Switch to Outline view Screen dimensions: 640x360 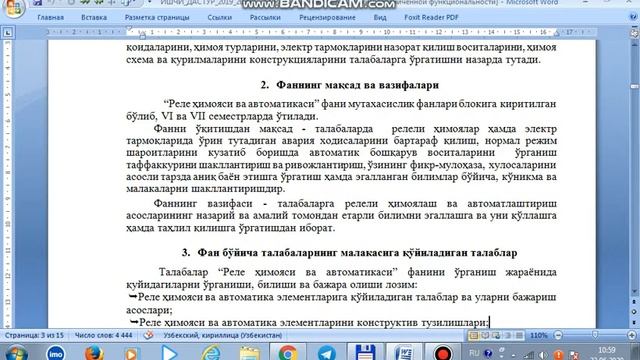pyautogui.click(x=508, y=336)
